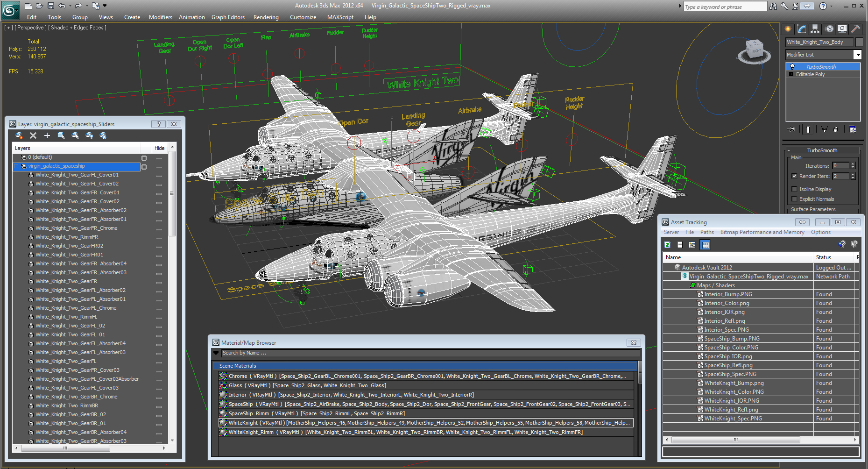Collapse virgin_galactic_spaceship layer tree
Screen dimensions: 868x469
point(16,166)
